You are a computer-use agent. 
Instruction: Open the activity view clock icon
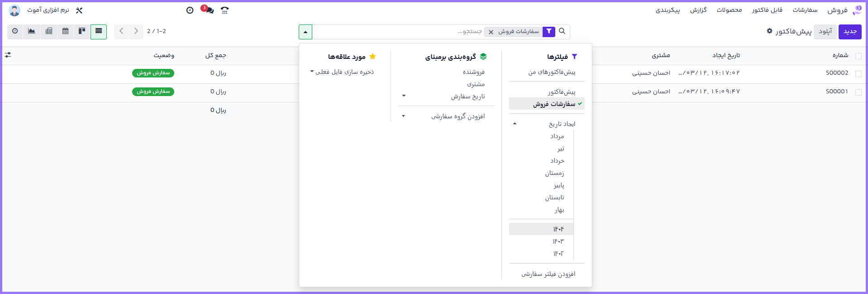tap(15, 31)
